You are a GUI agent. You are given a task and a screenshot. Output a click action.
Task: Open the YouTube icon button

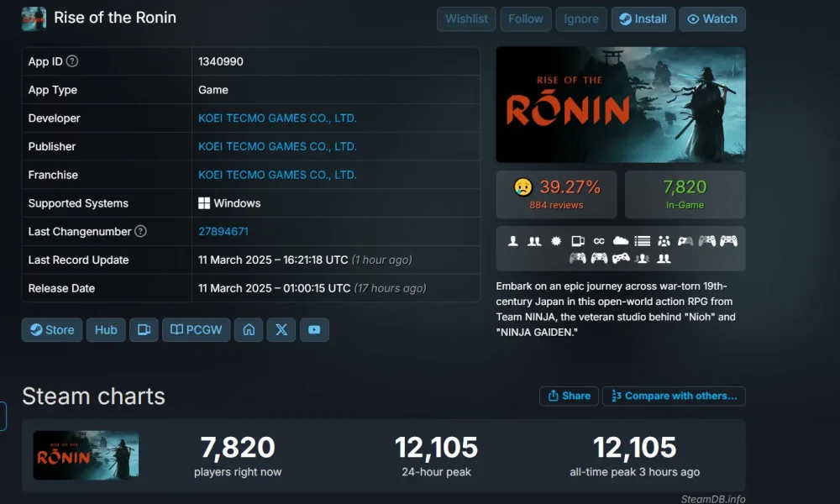tap(314, 330)
